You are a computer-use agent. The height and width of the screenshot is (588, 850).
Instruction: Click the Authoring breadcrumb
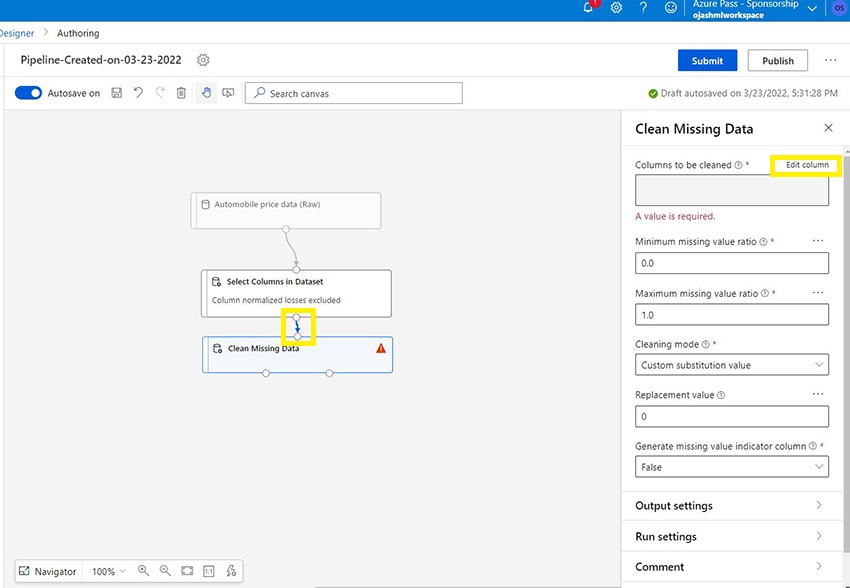click(x=78, y=33)
